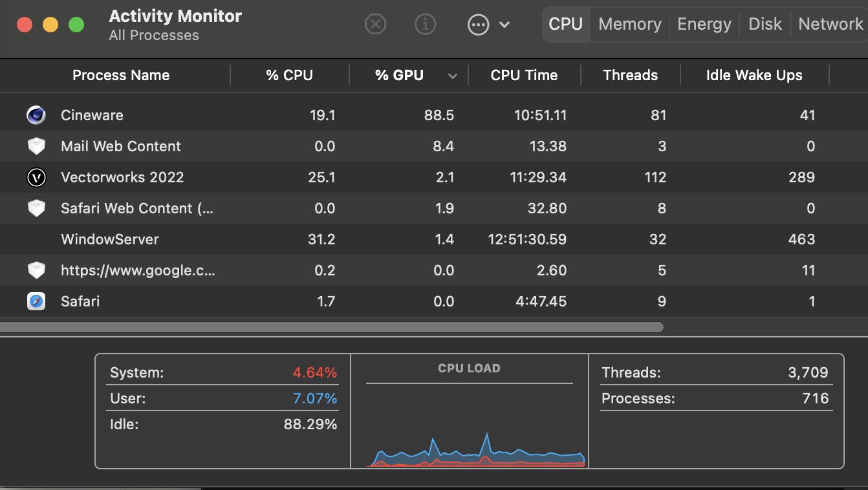Toggle sort direction arrow on % GPU
Viewport: 868px width, 490px height.
pos(453,76)
